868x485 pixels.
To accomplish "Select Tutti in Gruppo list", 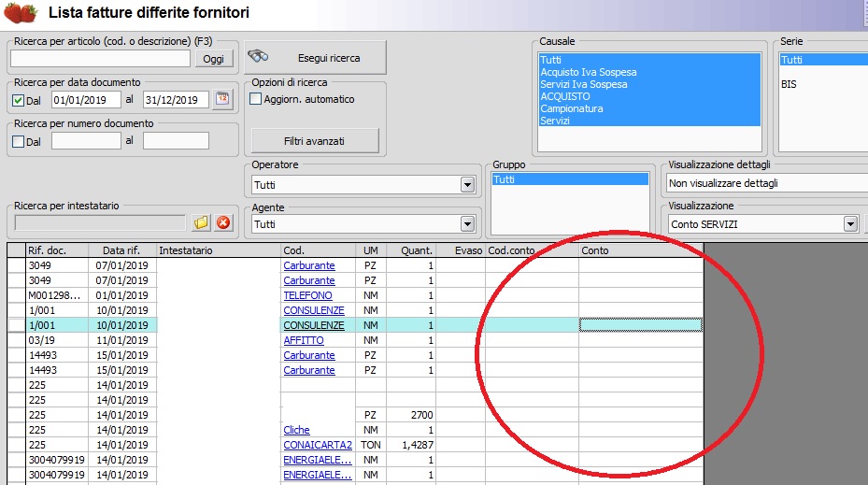I will coord(570,179).
